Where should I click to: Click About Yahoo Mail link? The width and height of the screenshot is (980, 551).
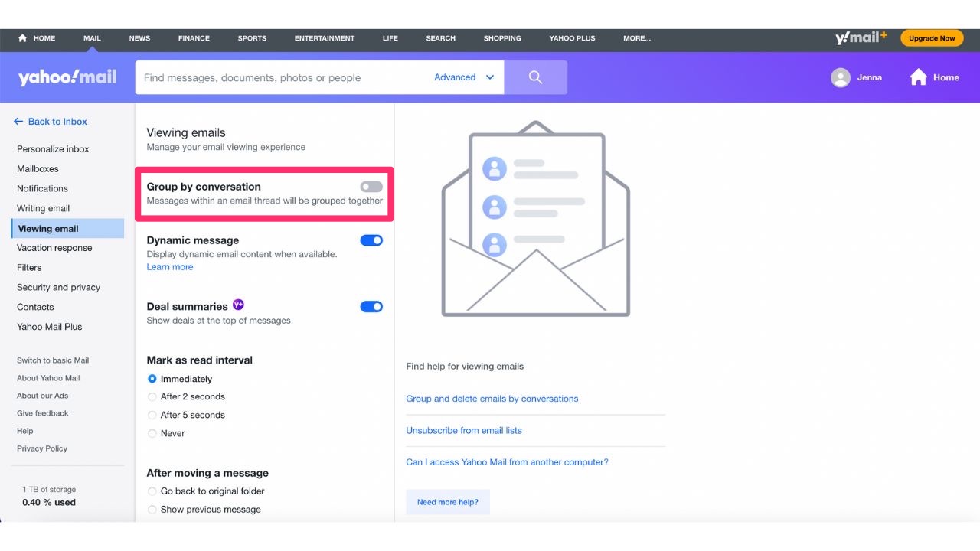(x=48, y=378)
